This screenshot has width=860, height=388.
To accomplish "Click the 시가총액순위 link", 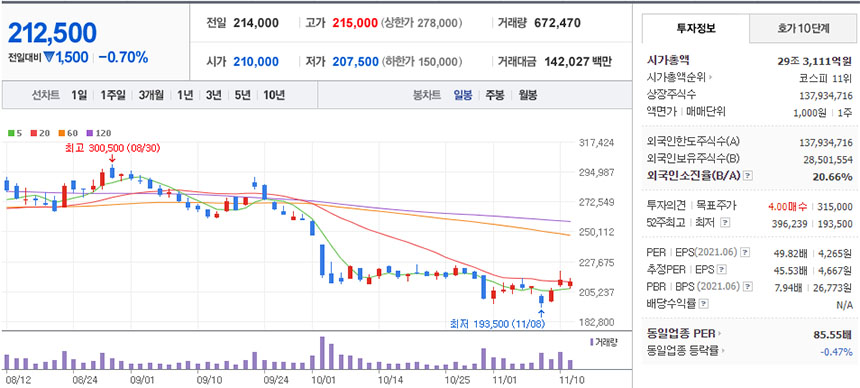I will [676, 77].
